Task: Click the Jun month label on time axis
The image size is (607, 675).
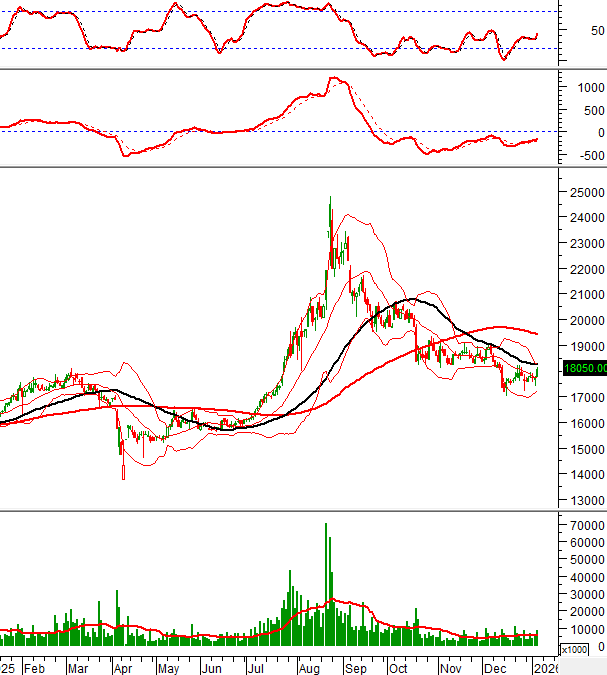Action: pos(211,667)
